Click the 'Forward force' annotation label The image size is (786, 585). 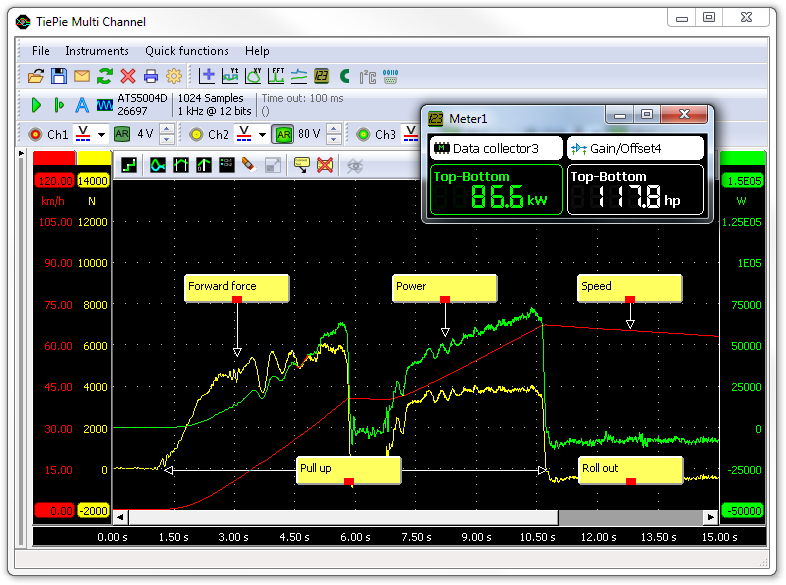236,287
